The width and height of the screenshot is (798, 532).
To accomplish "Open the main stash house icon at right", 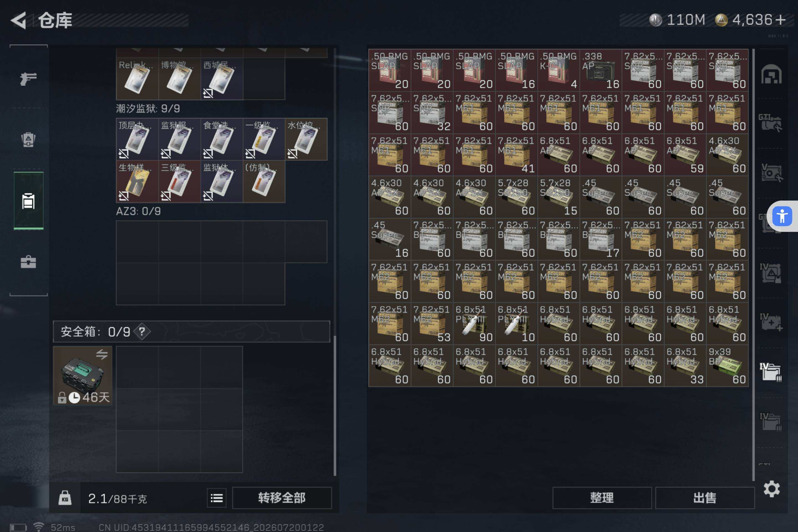I will click(771, 74).
